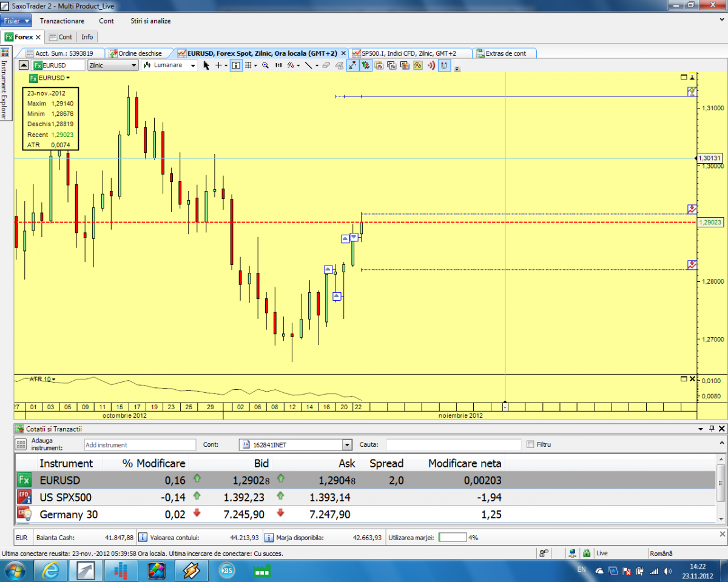
Task: Click the magnifier zoom tool
Action: click(x=265, y=65)
